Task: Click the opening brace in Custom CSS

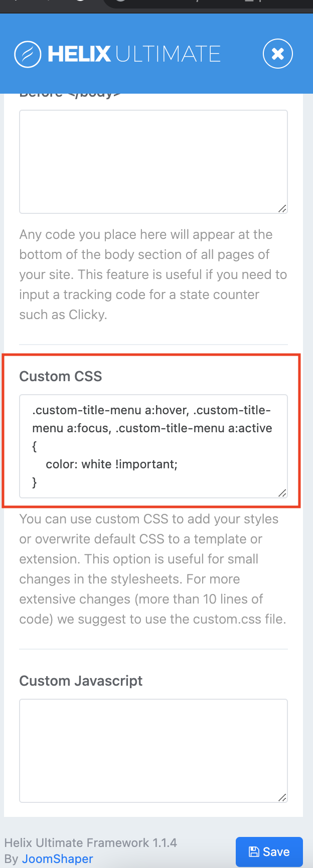Action: pos(35,446)
